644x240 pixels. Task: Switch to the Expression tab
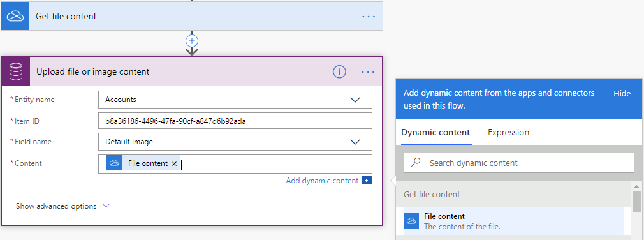tap(508, 132)
